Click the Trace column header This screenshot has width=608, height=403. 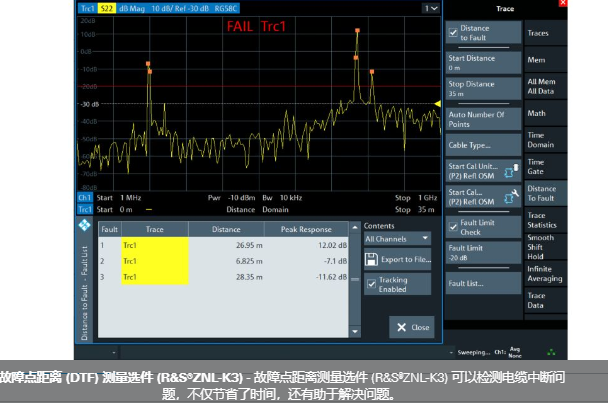(155, 229)
